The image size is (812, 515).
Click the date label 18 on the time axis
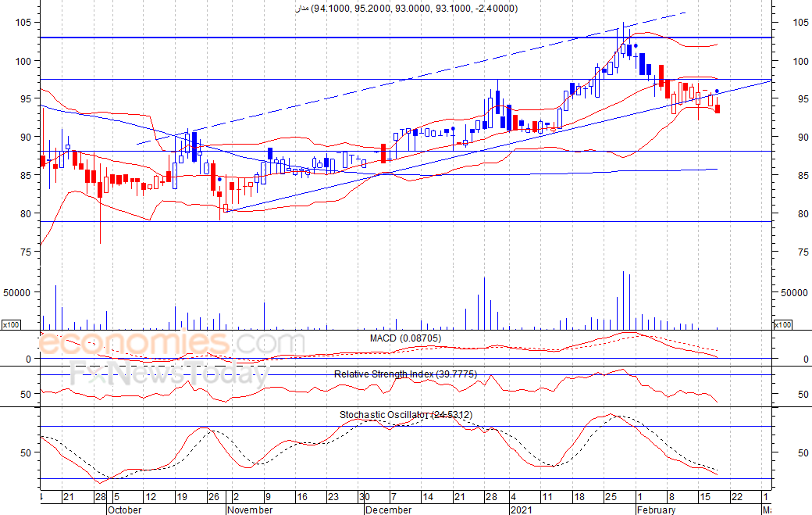[579, 497]
